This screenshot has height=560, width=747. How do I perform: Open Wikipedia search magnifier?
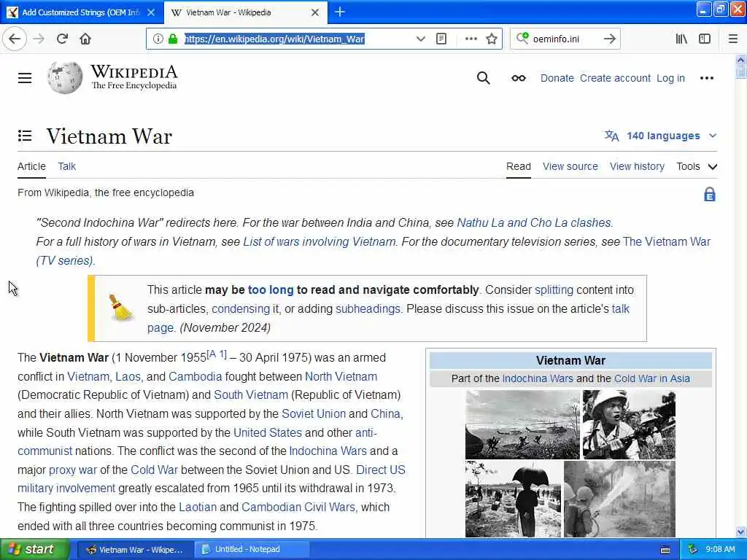[x=483, y=77]
